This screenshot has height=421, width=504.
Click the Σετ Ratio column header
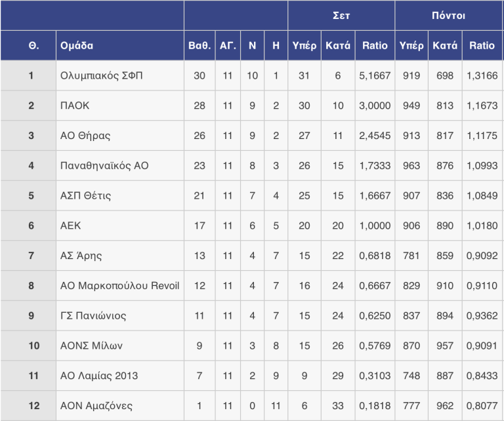pyautogui.click(x=375, y=46)
